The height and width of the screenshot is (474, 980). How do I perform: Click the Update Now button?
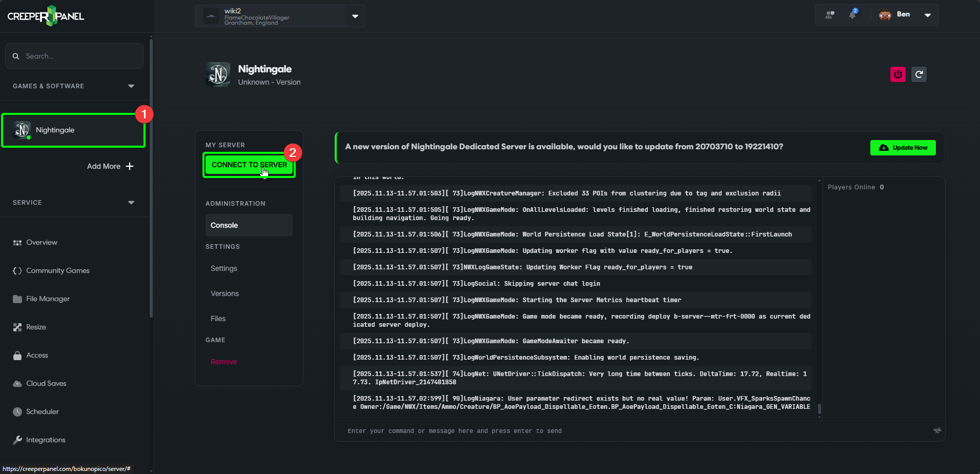coord(903,148)
